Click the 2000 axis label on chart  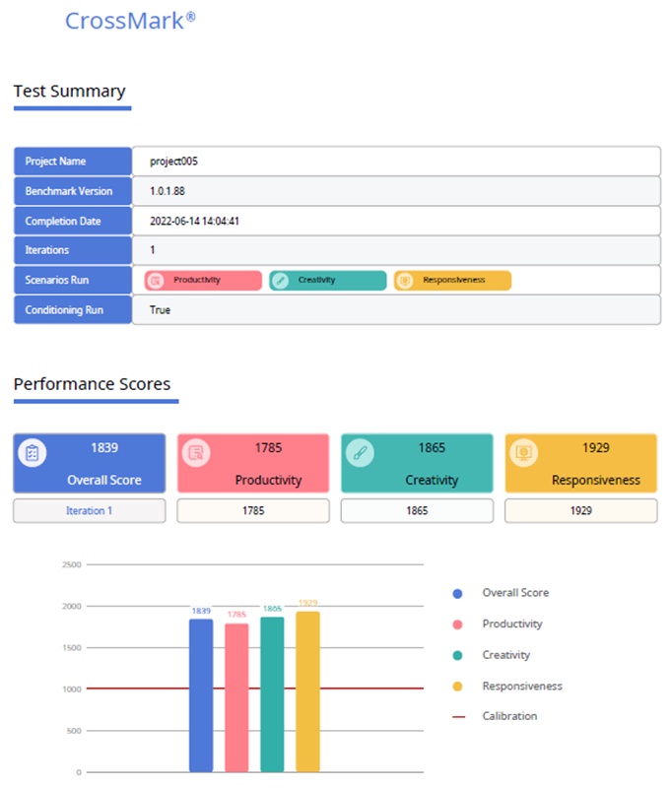point(72,607)
